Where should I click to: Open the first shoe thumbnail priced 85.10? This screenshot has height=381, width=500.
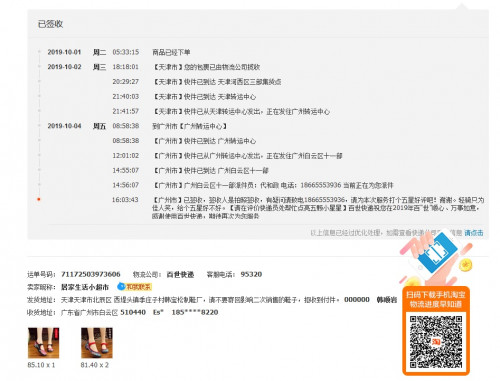pyautogui.click(x=43, y=343)
